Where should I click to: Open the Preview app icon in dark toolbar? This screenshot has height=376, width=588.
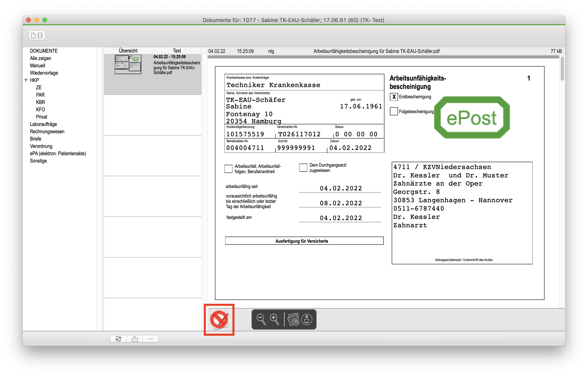[293, 319]
